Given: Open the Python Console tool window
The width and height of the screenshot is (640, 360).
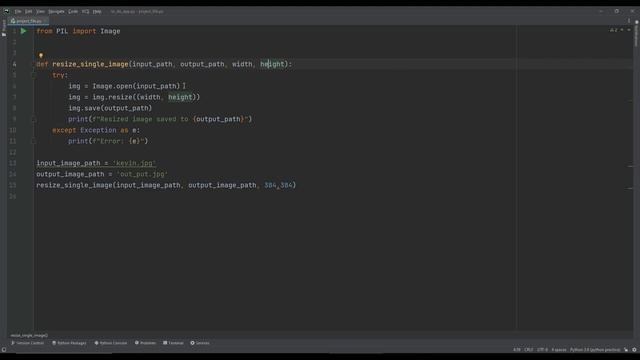Looking at the screenshot, I should 111,343.
